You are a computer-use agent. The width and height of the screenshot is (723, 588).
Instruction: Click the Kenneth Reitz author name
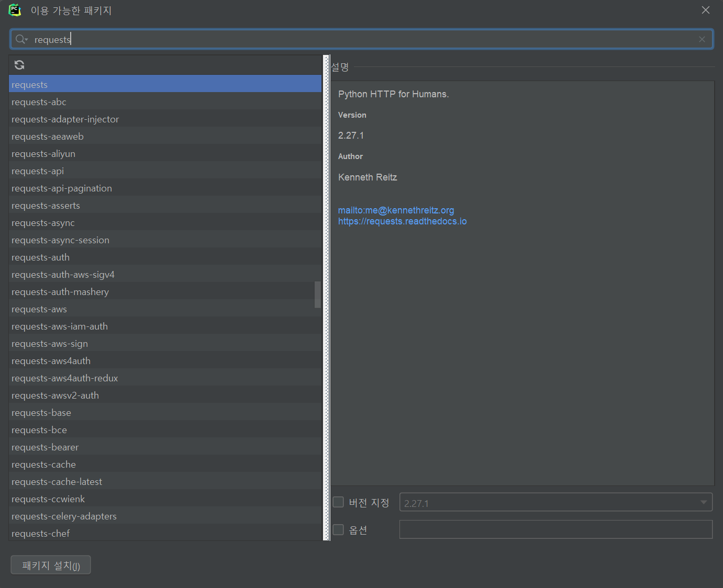pos(368,177)
